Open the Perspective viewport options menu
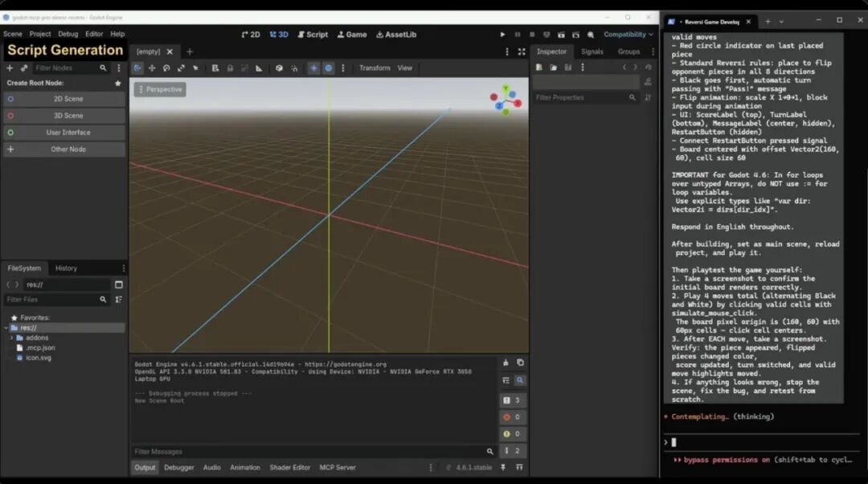The image size is (868, 484). click(160, 89)
